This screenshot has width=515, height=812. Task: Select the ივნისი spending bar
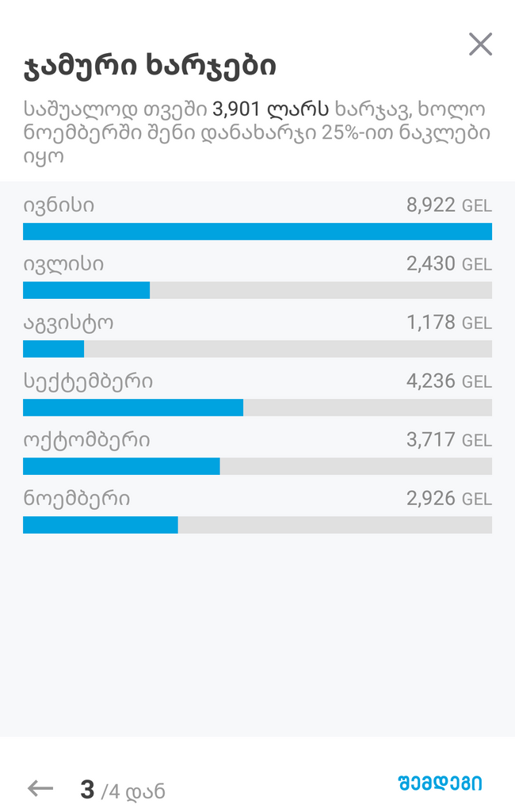[257, 232]
